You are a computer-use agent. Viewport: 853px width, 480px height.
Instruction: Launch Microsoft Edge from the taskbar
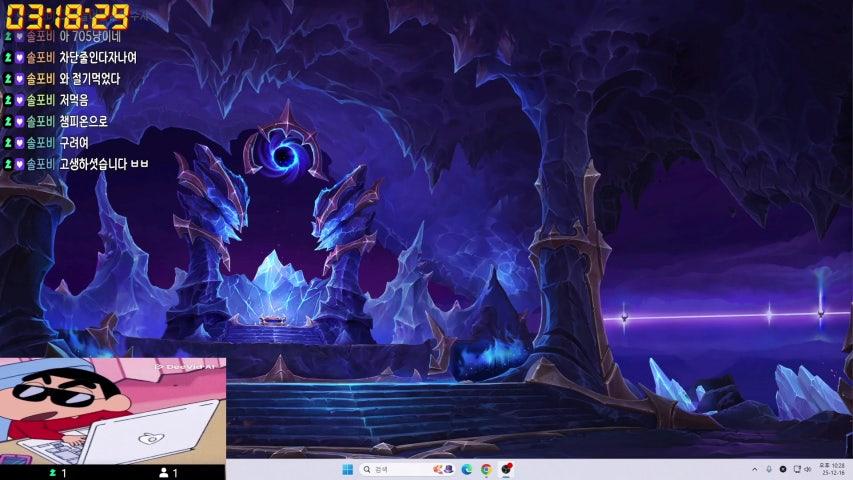pos(466,469)
